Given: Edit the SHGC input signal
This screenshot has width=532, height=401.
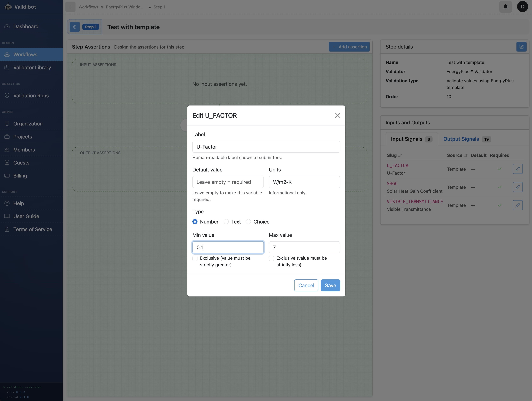Looking at the screenshot, I should [518, 187].
